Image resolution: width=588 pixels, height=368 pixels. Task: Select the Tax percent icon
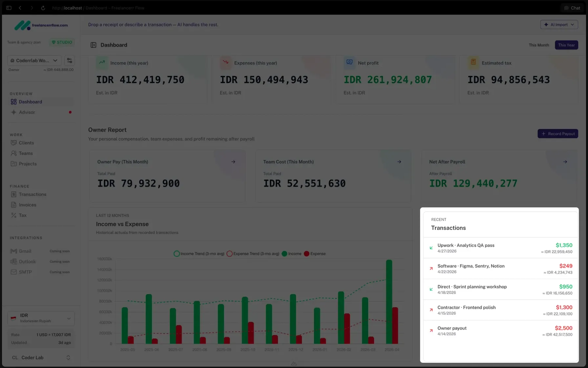[x=13, y=215]
